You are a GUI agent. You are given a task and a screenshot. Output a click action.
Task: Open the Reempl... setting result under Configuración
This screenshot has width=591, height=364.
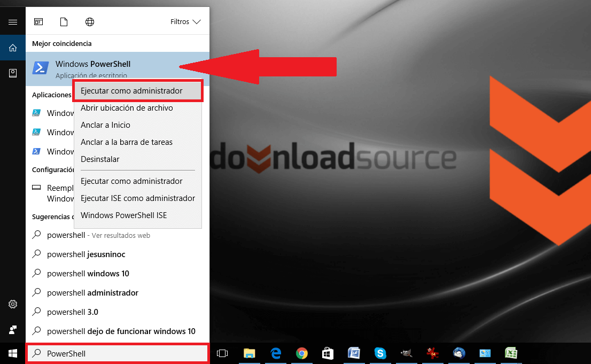(53, 193)
